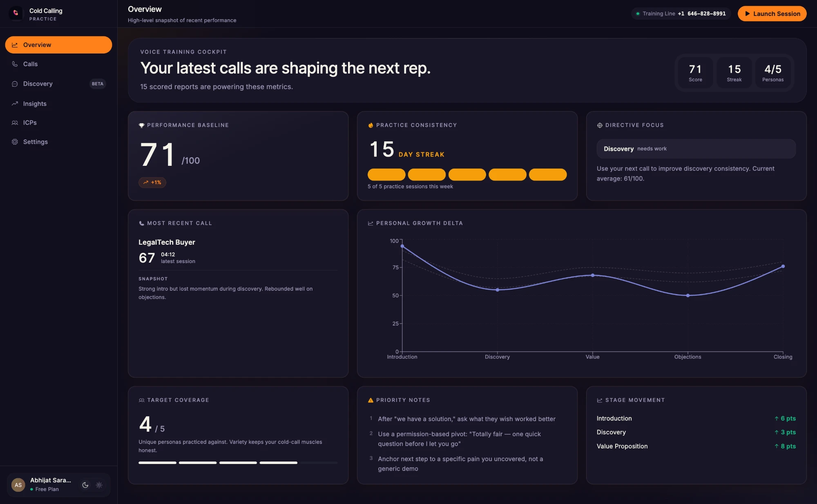Open the Overview sidebar item
Viewport: 817px width, 504px height.
tap(58, 45)
